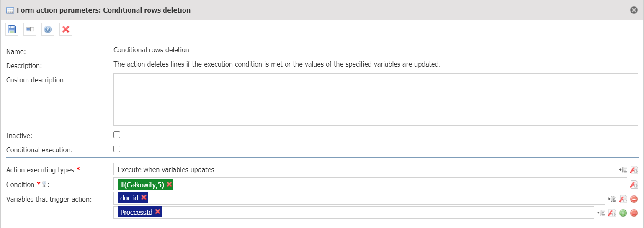This screenshot has width=644, height=228.
Task: Add a new trigger variable row
Action: pos(623,213)
